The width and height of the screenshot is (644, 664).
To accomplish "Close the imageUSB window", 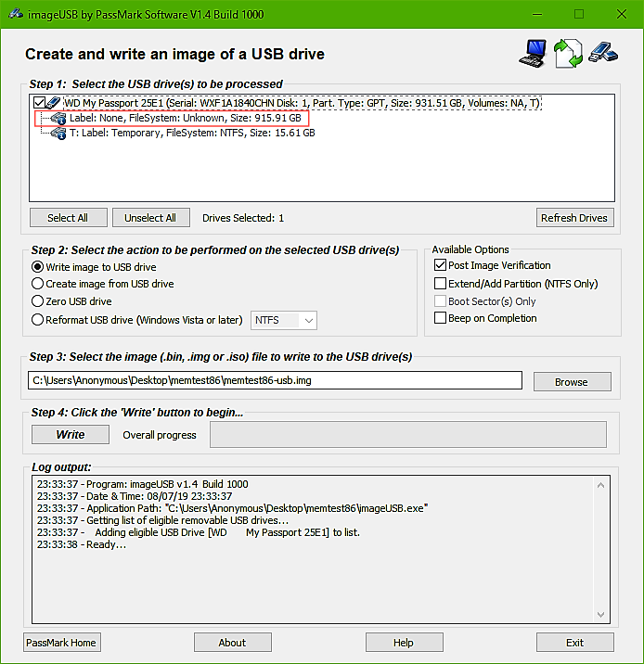I will tap(622, 14).
